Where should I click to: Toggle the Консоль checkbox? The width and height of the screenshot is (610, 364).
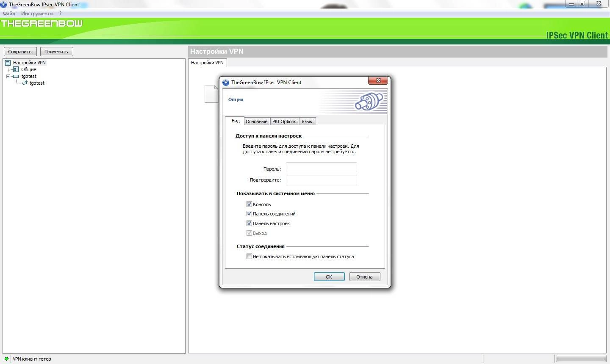point(249,204)
